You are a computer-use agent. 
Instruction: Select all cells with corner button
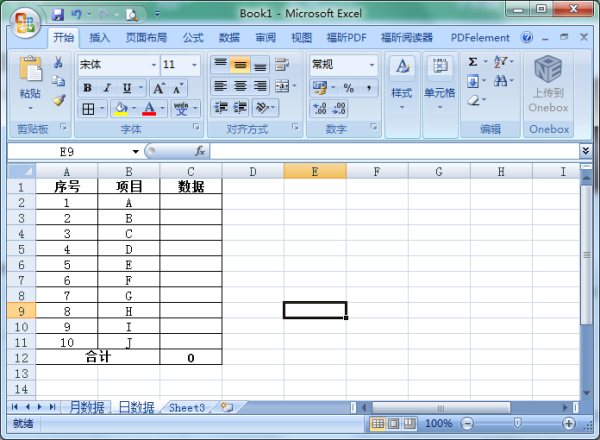tap(21, 171)
